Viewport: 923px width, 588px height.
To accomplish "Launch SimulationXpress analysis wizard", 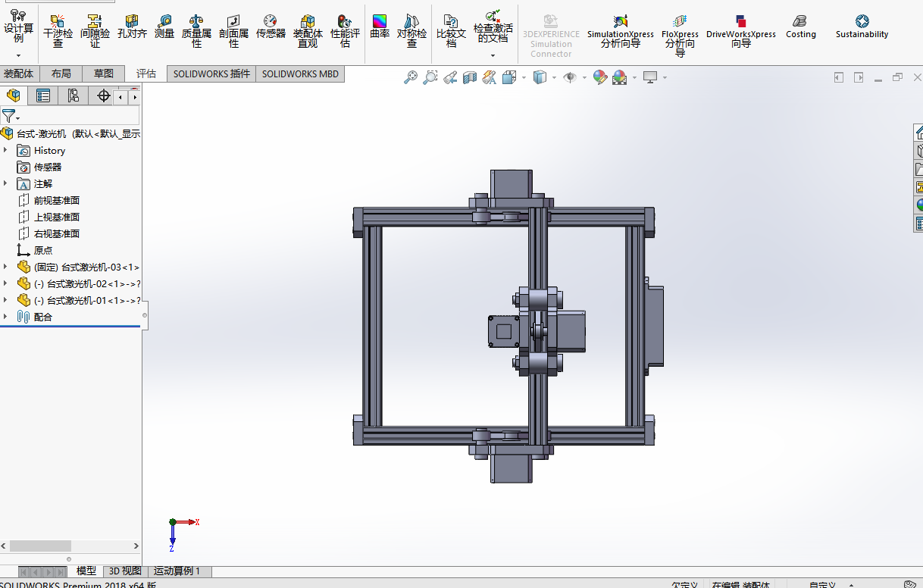I will coord(620,32).
